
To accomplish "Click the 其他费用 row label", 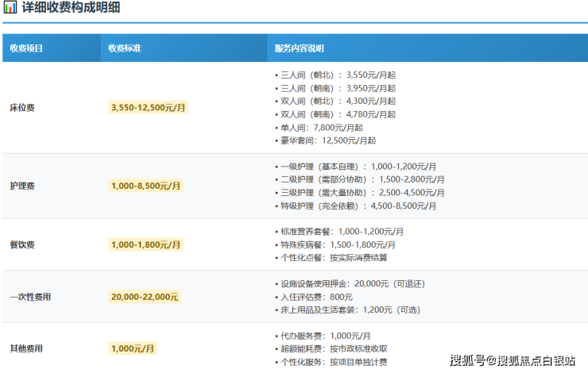I will (x=26, y=348).
